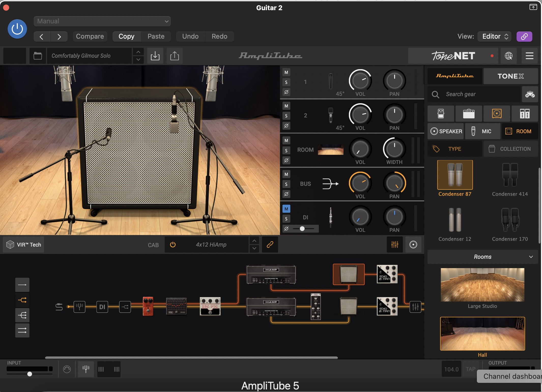Step preset up with the chevron

point(138,52)
